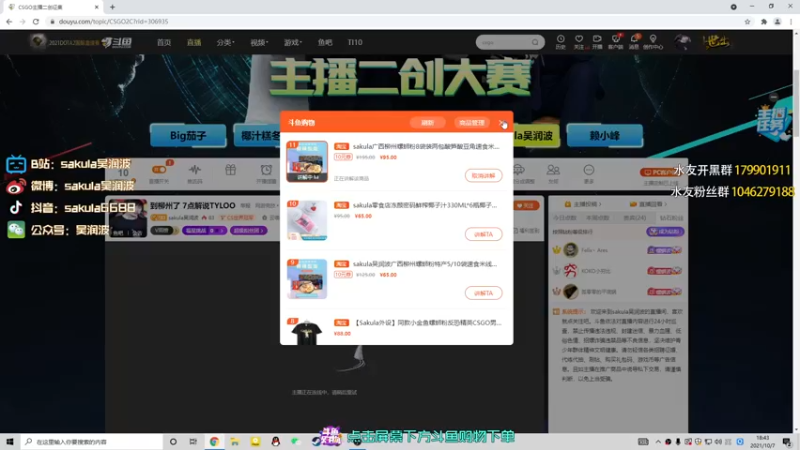Select the 赖小峰 streamer tab
Screen dimensions: 800x450
[x=605, y=136]
